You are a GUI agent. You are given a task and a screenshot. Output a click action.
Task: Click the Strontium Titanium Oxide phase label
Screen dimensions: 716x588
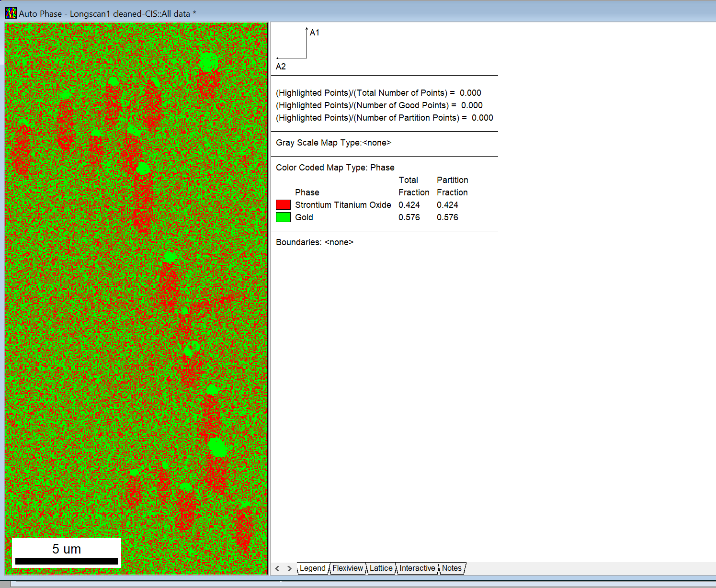[x=343, y=204]
